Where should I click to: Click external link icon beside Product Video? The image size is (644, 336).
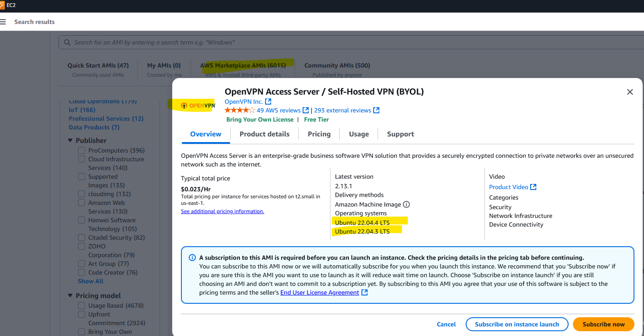[x=533, y=187]
